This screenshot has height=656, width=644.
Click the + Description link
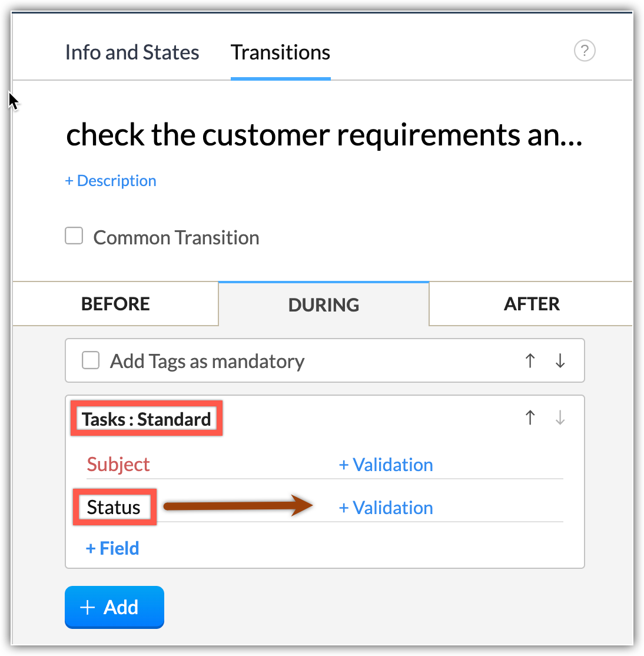click(x=111, y=181)
